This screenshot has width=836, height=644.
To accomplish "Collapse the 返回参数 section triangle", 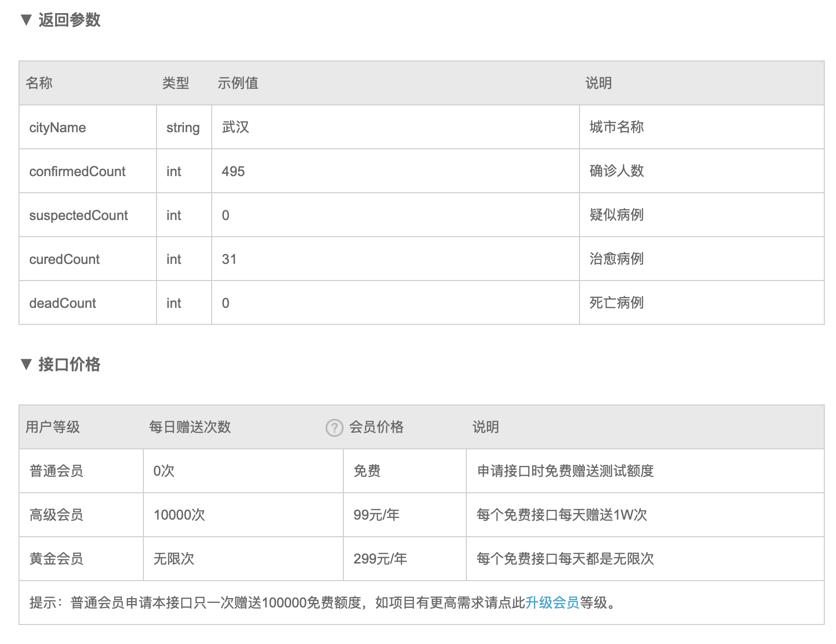I will [x=26, y=20].
